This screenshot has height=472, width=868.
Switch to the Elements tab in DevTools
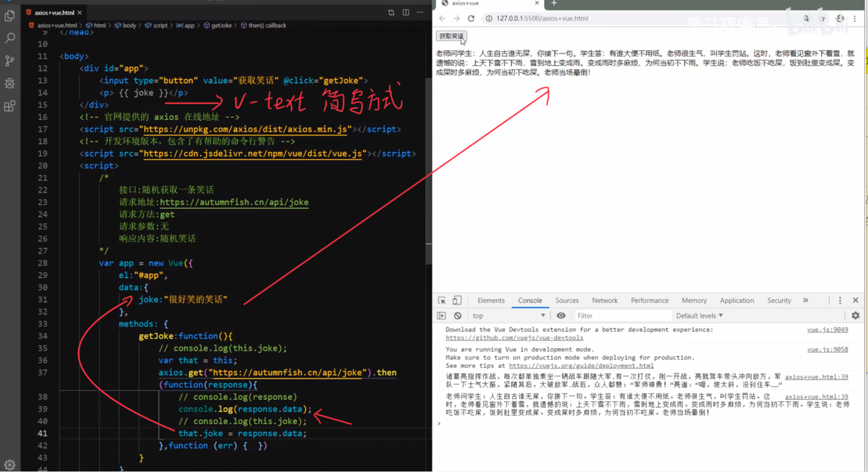(x=491, y=301)
